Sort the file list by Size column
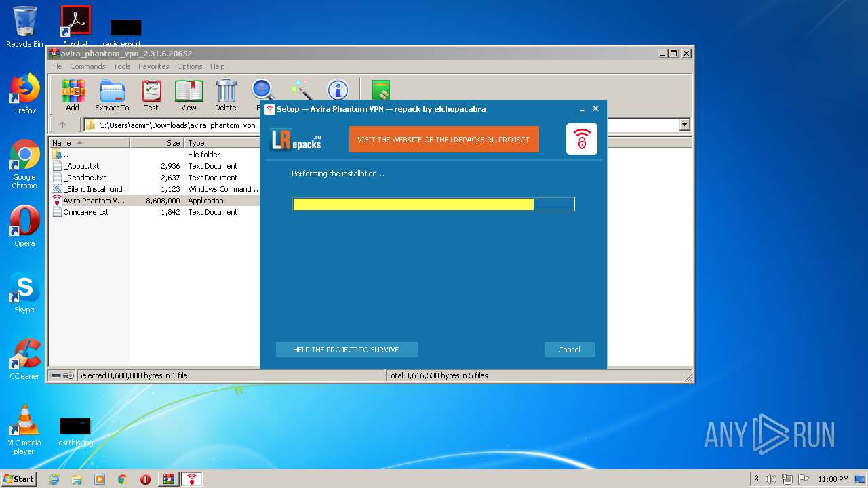 pyautogui.click(x=157, y=143)
